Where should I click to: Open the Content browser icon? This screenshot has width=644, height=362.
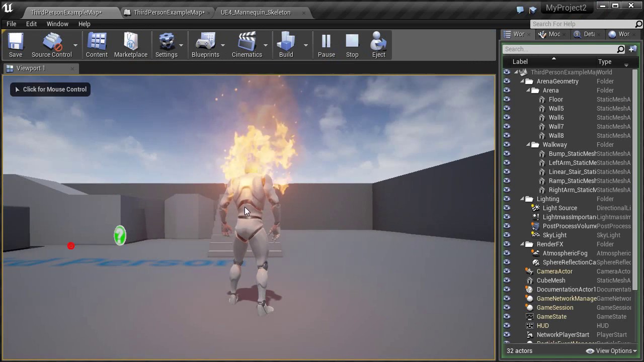point(97,45)
